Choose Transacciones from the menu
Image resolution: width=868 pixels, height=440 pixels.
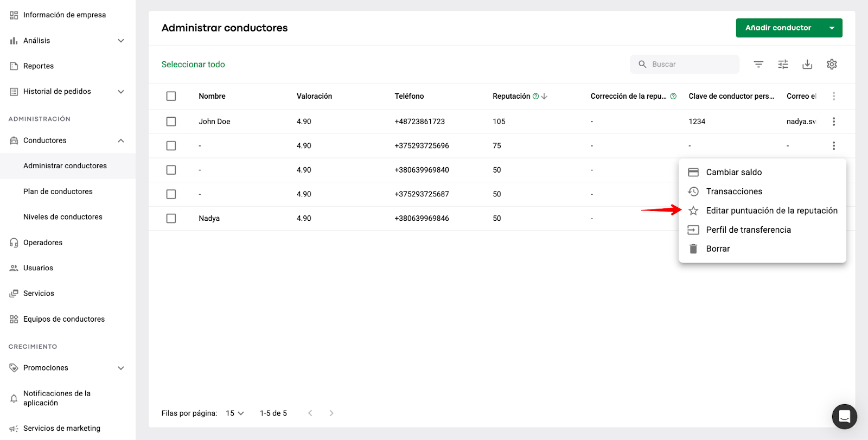(x=762, y=192)
